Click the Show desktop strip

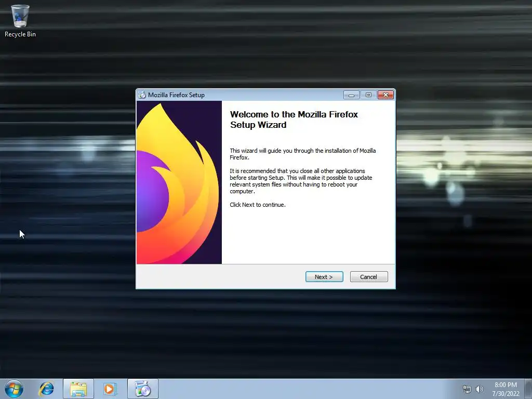[528, 389]
